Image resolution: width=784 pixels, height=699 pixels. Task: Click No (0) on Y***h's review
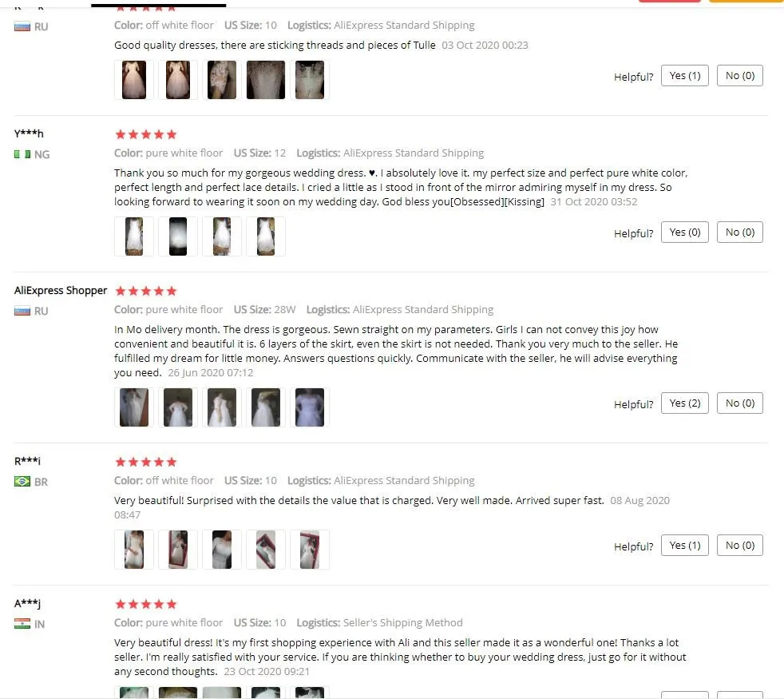coord(739,232)
